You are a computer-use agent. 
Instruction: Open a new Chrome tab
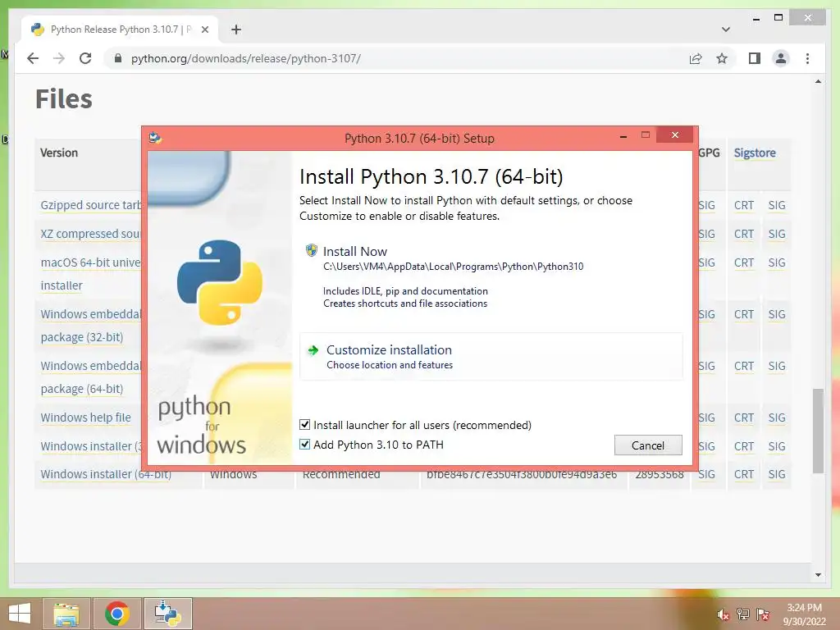pos(236,30)
